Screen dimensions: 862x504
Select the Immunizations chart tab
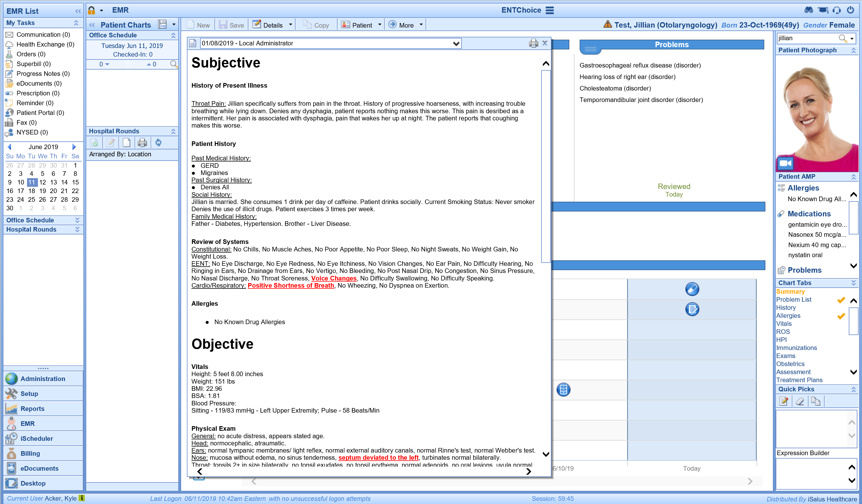(796, 348)
